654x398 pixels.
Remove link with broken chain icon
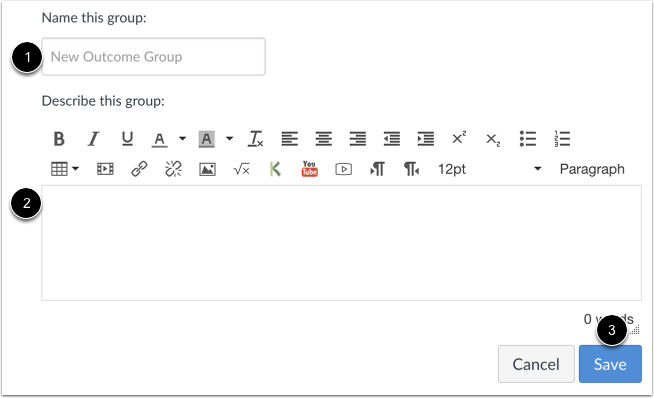click(x=173, y=169)
